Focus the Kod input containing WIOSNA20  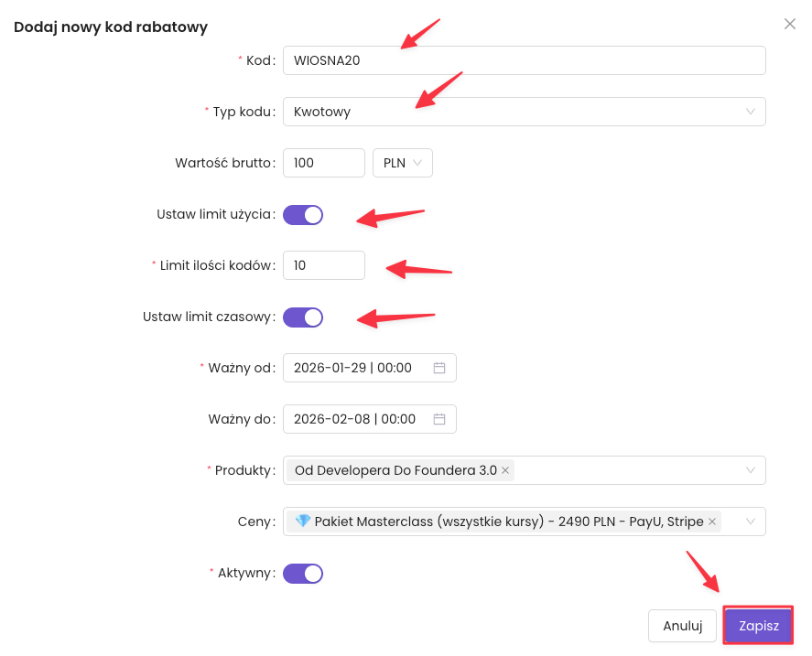[x=524, y=60]
